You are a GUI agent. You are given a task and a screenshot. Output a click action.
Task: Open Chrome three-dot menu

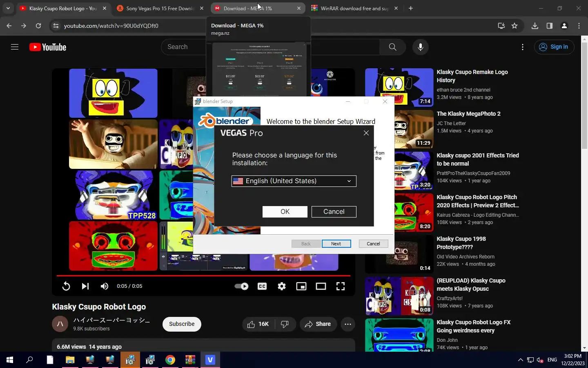click(579, 26)
